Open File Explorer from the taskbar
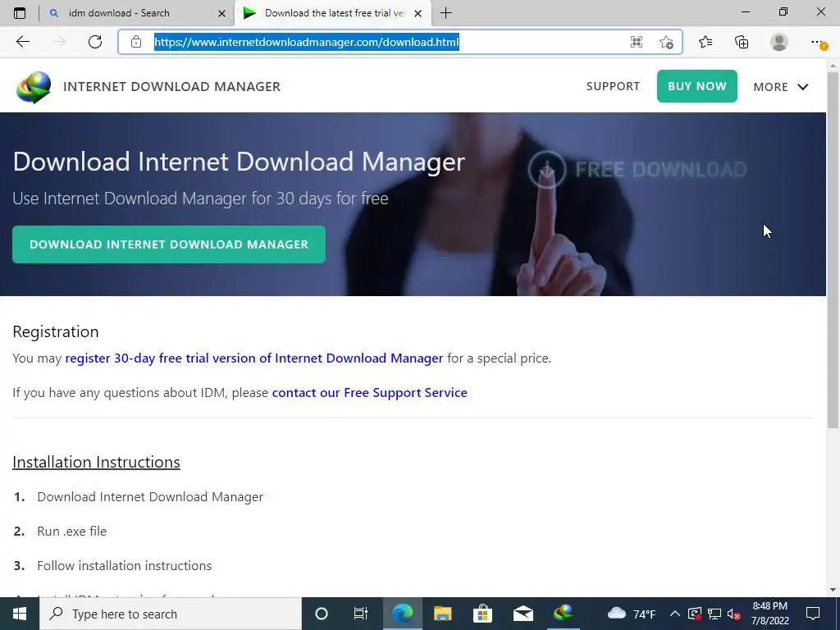The height and width of the screenshot is (630, 840). 442,614
